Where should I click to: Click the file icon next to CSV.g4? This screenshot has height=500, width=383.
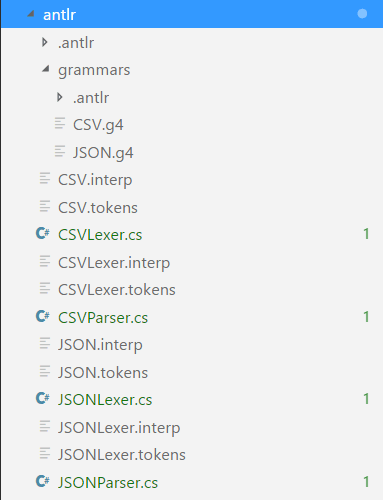pyautogui.click(x=60, y=123)
